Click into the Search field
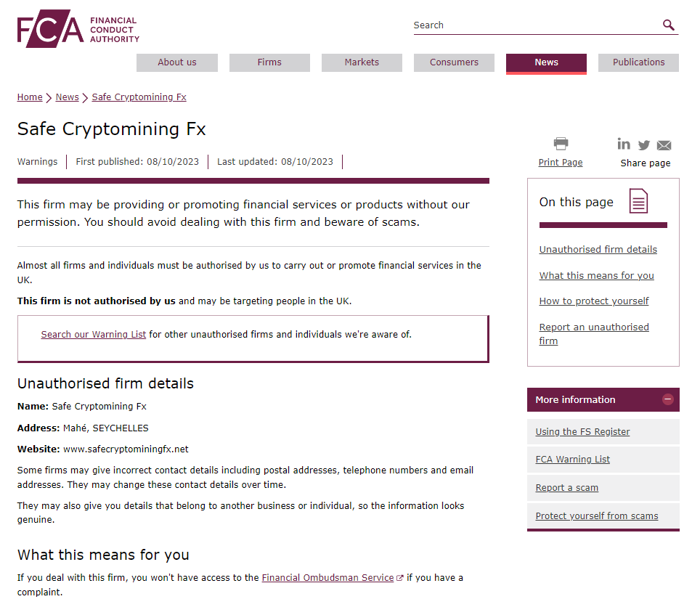Screen dimensions: 700x607 pos(534,25)
